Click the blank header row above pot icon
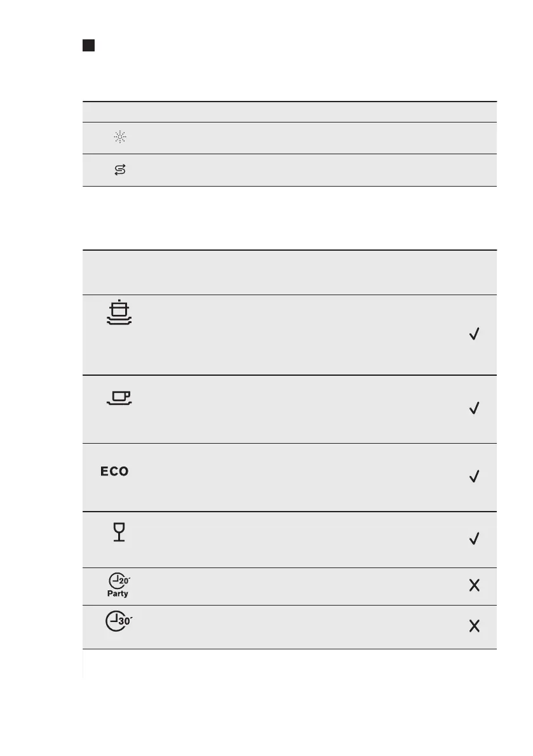Screen dimensions: 533x756 pyautogui.click(x=289, y=272)
